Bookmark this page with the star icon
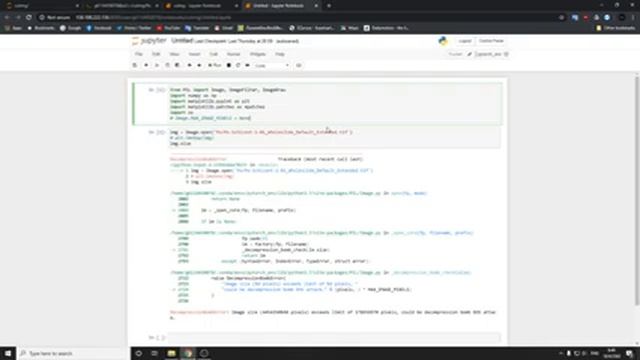 pyautogui.click(x=562, y=18)
